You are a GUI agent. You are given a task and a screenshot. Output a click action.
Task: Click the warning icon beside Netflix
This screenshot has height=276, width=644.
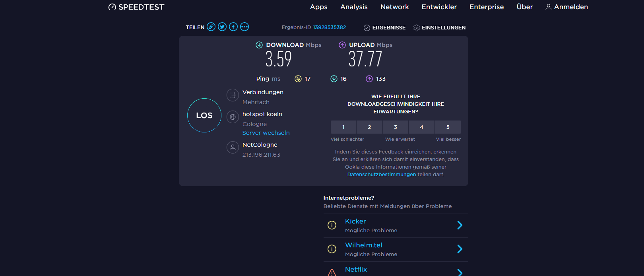[332, 273]
